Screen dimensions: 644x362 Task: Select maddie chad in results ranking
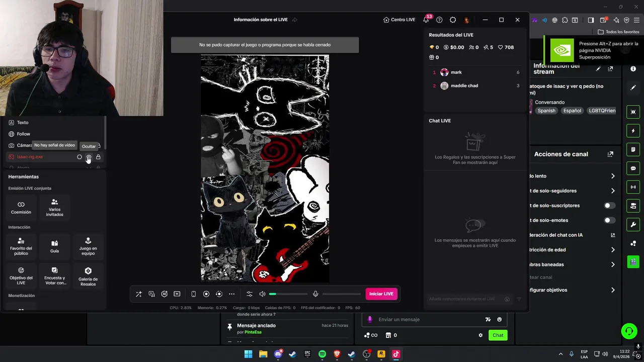(475, 86)
